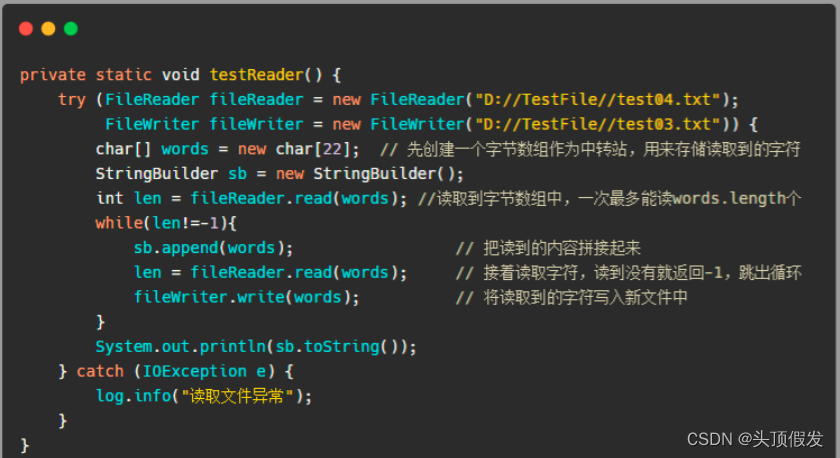Click the 'sb.append(words);' statement
840x458 pixels.
coord(213,247)
